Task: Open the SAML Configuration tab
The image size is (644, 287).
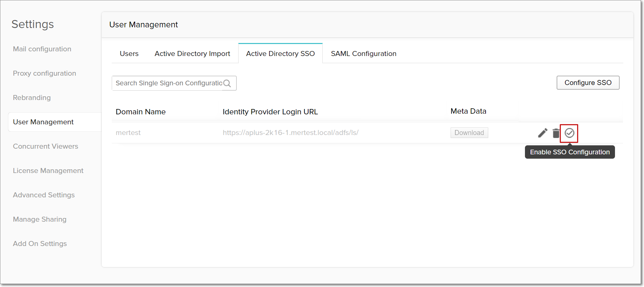Action: (364, 54)
